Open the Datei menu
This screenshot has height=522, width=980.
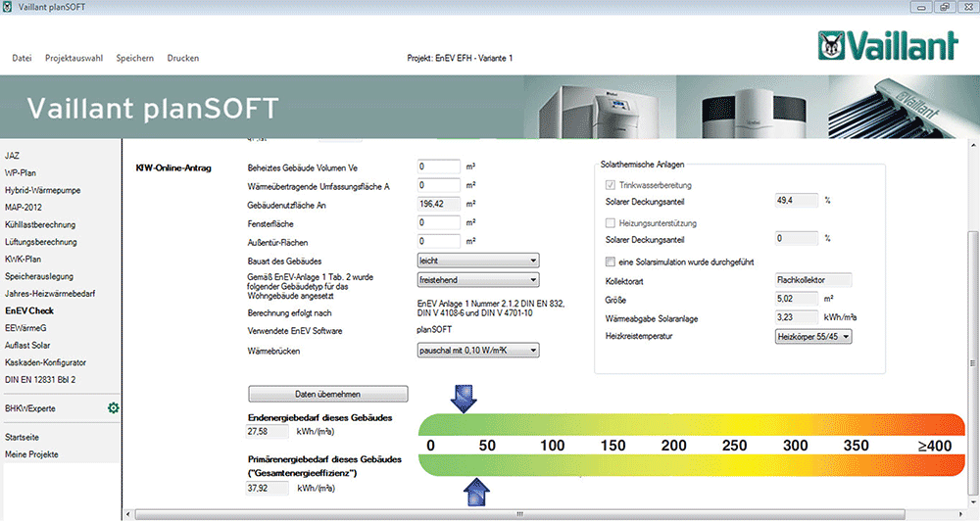pyautogui.click(x=22, y=58)
